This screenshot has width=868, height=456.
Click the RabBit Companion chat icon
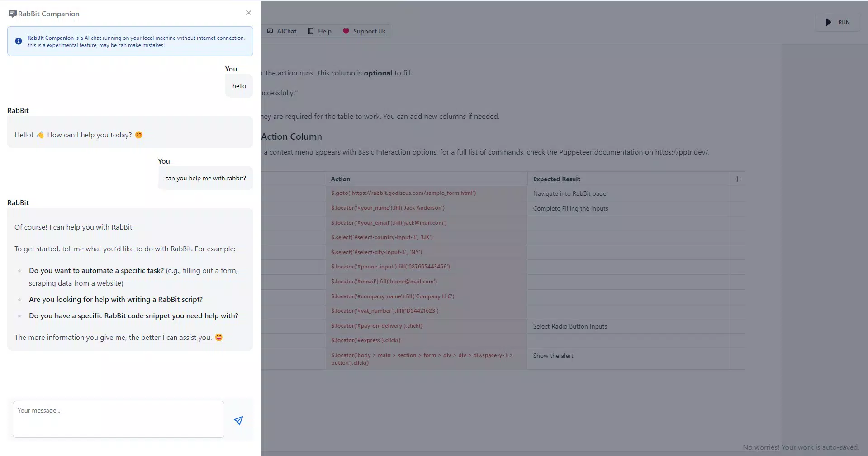click(x=12, y=14)
